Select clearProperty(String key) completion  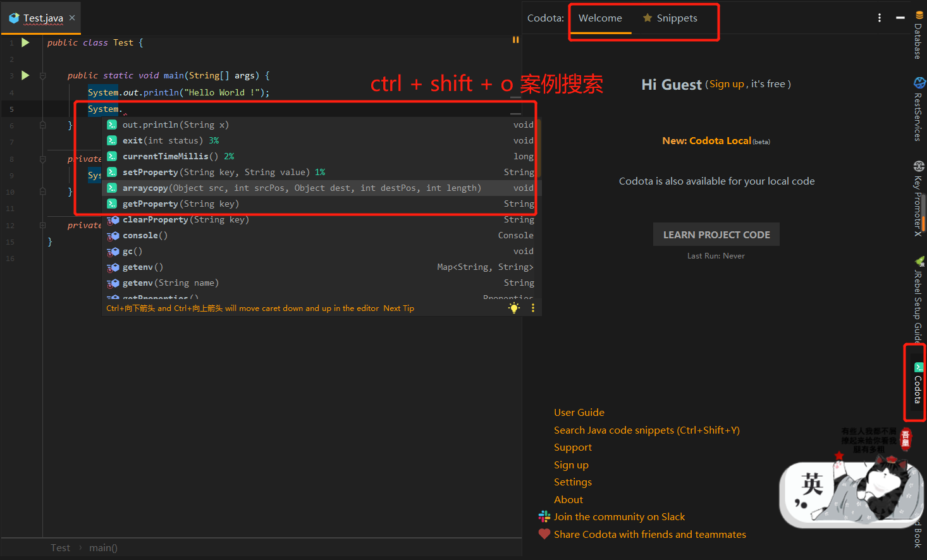[321, 219]
